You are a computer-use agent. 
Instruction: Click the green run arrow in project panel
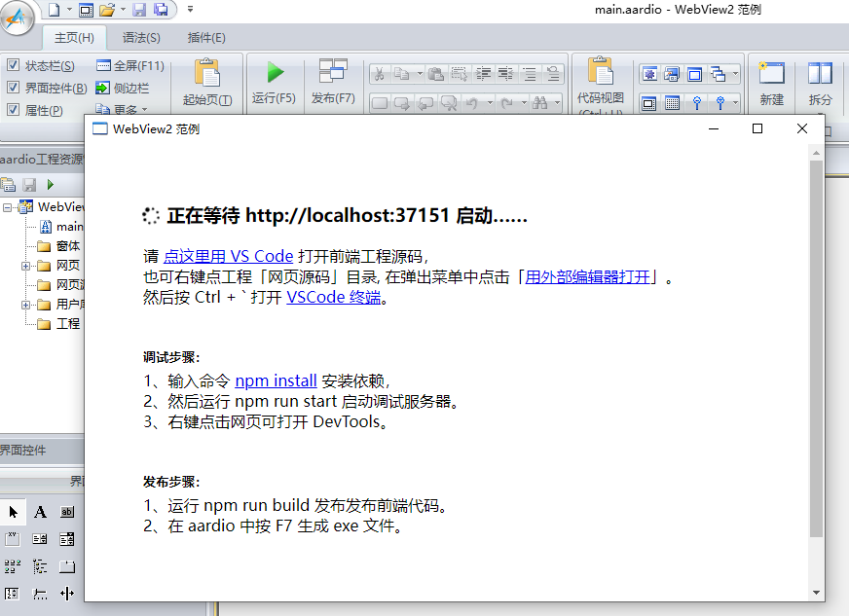pyautogui.click(x=51, y=185)
